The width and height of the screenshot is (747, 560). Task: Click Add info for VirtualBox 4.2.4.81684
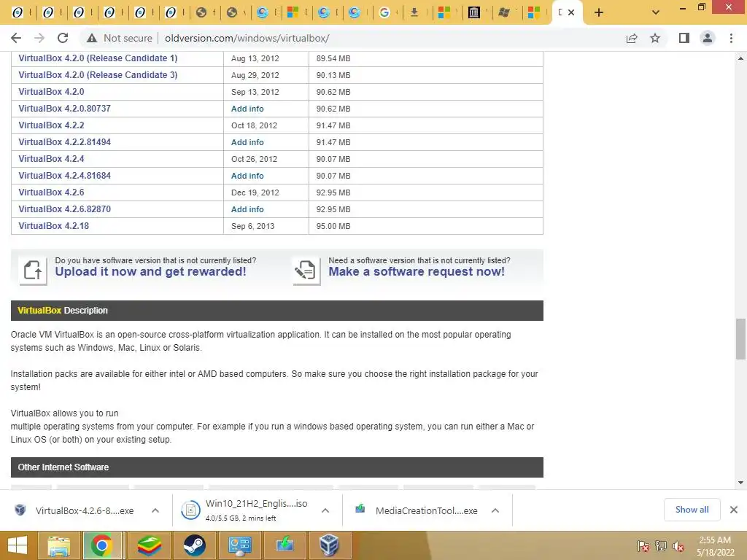(247, 176)
